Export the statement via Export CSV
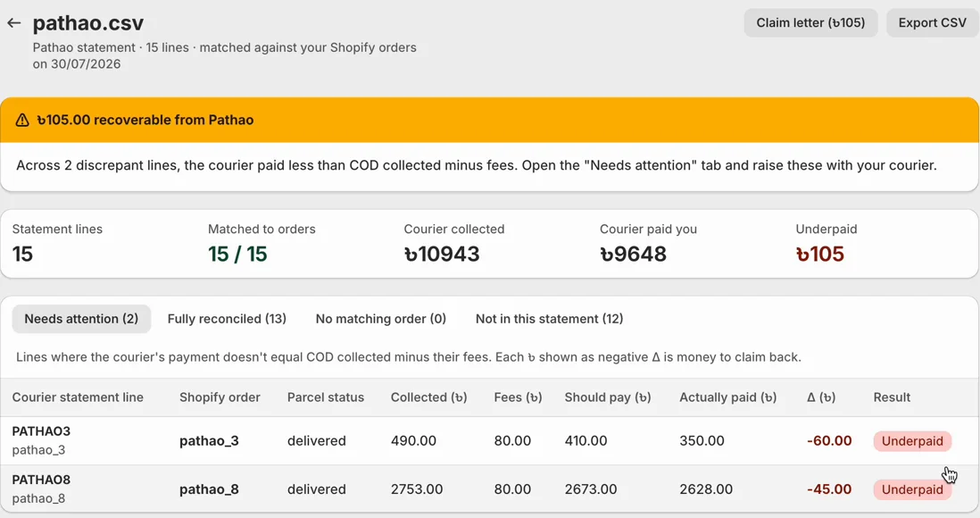980x518 pixels. coord(933,22)
